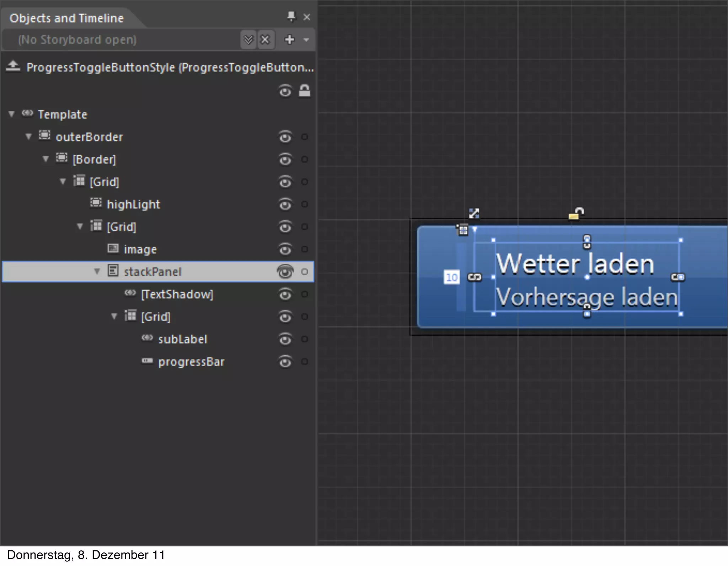Hide the highLight element with the eye icon
The height and width of the screenshot is (566, 728).
point(285,205)
